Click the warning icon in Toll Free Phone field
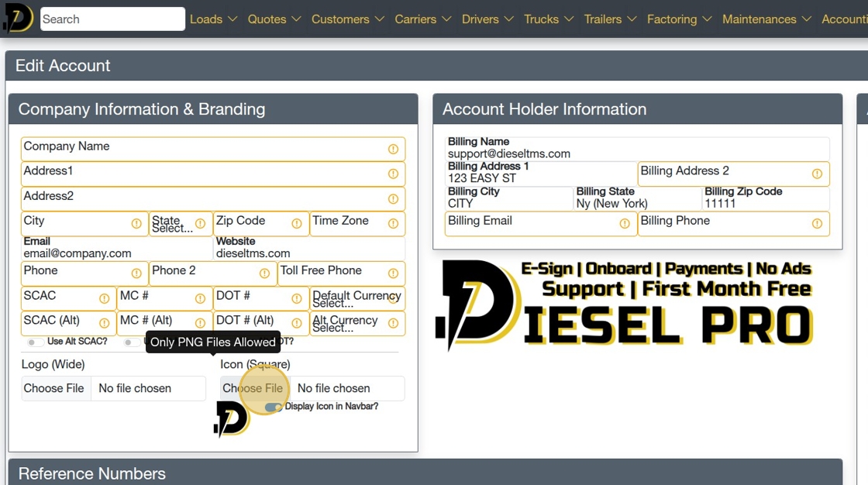868x485 pixels. tap(393, 273)
